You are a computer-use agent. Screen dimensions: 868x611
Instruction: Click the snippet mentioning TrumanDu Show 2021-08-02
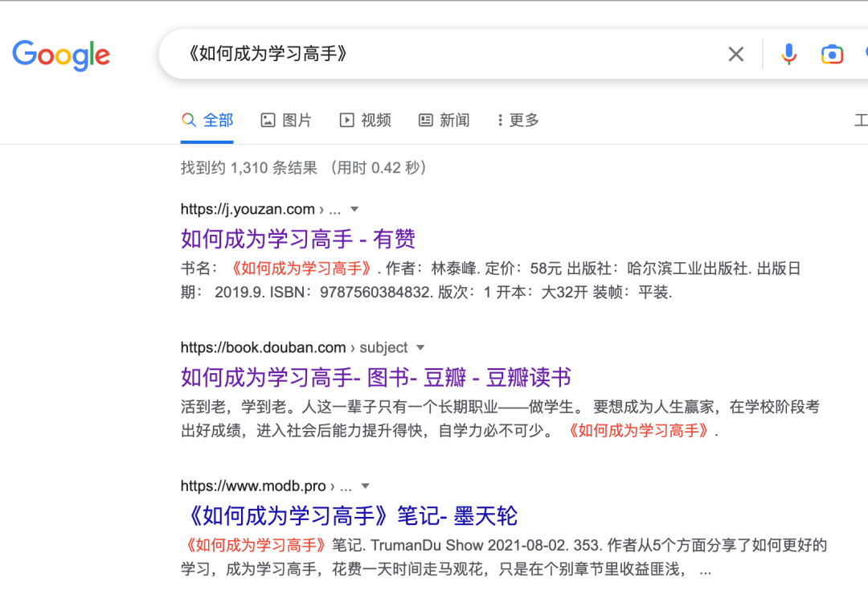[504, 557]
